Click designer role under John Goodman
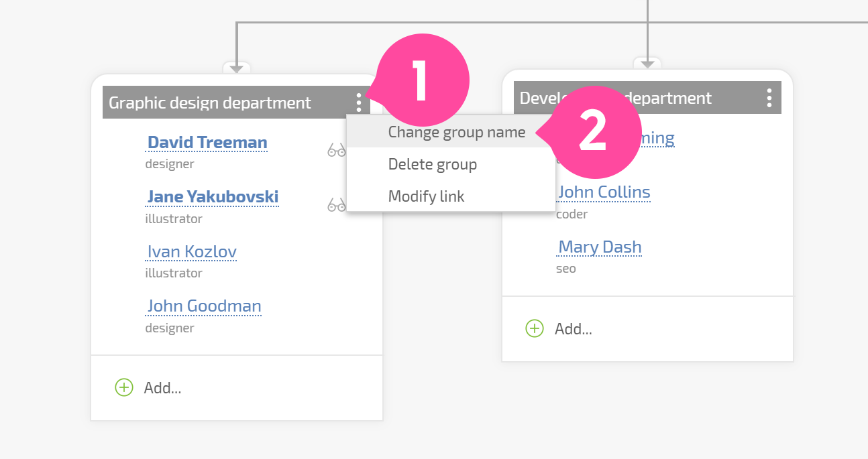 click(x=170, y=328)
